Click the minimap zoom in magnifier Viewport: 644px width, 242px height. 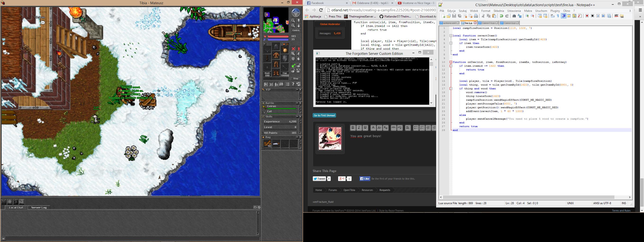[293, 26]
